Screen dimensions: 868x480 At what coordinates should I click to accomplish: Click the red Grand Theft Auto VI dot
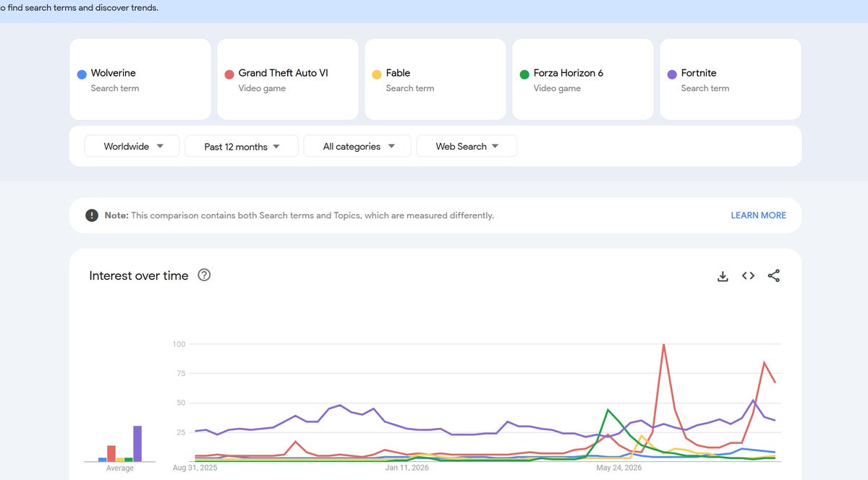pos(229,74)
